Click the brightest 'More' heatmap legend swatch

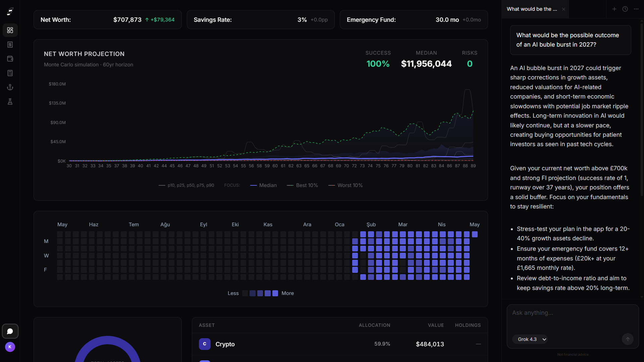click(275, 293)
